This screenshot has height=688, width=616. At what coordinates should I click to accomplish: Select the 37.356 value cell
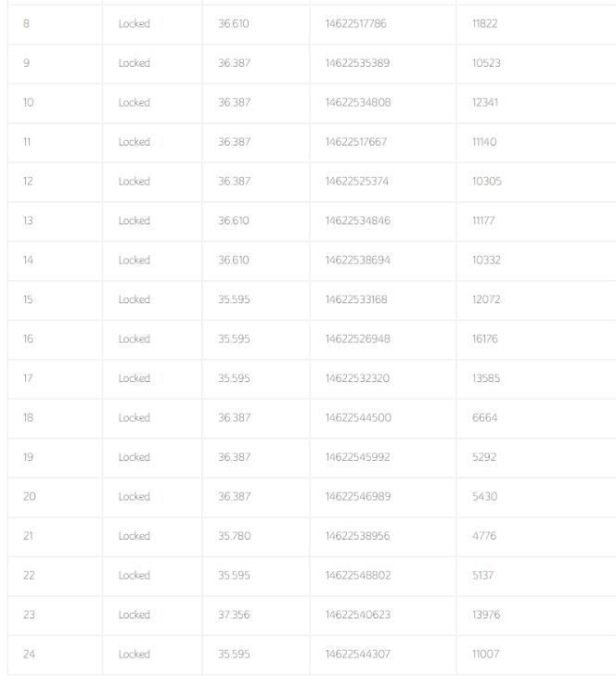tap(234, 615)
